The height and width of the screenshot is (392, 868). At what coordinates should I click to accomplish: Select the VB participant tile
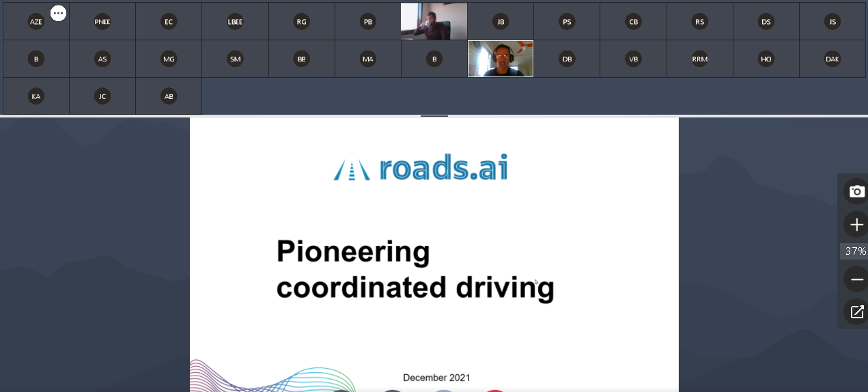point(633,59)
